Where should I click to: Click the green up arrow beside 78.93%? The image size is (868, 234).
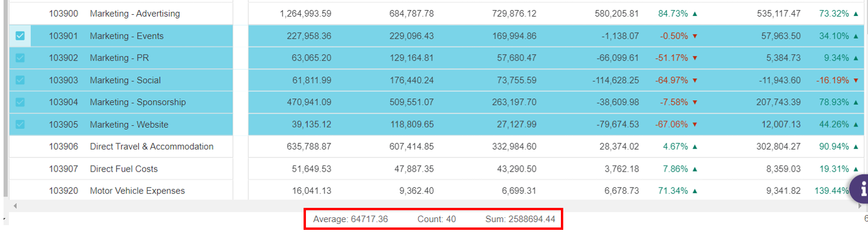[856, 102]
